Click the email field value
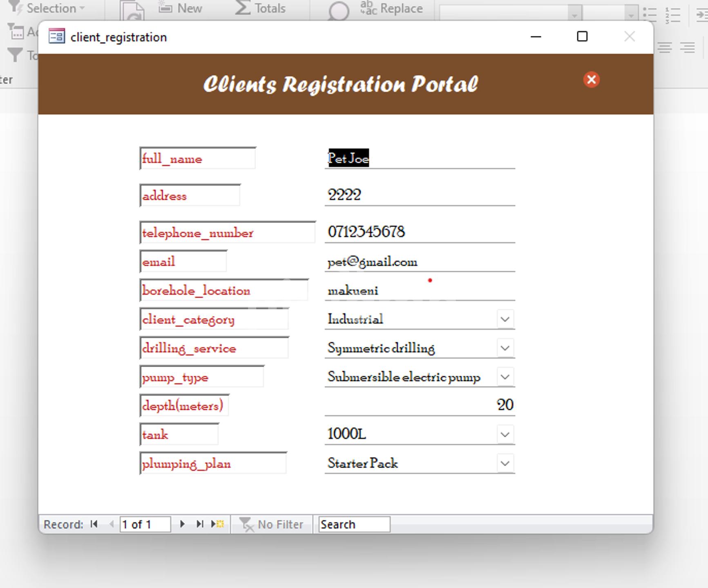Image resolution: width=708 pixels, height=588 pixels. click(x=419, y=262)
